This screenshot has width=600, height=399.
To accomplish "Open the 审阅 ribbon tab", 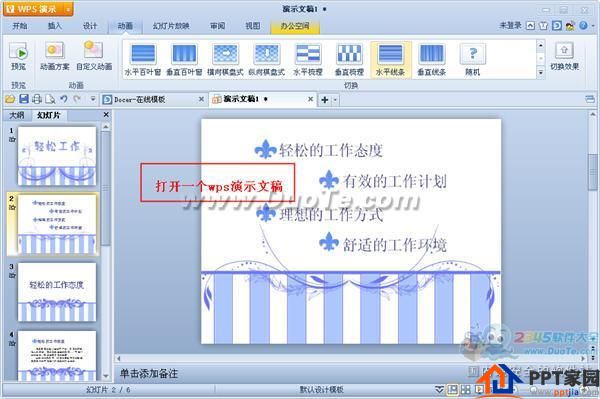I will point(217,26).
